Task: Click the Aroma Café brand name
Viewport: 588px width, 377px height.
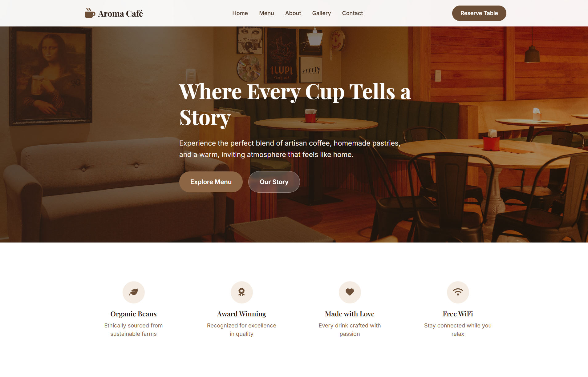Action: (120, 14)
